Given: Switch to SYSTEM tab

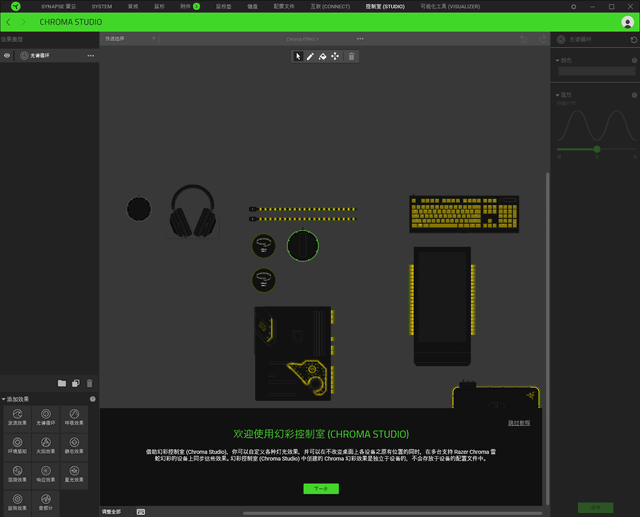Looking at the screenshot, I should pos(102,7).
